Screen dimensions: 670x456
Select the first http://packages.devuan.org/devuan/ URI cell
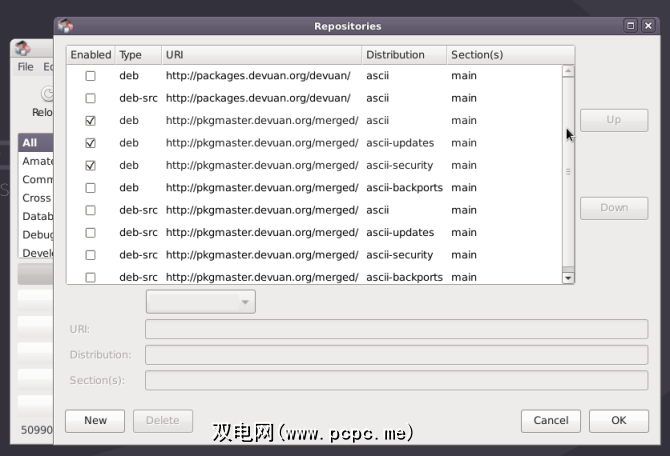click(x=258, y=76)
